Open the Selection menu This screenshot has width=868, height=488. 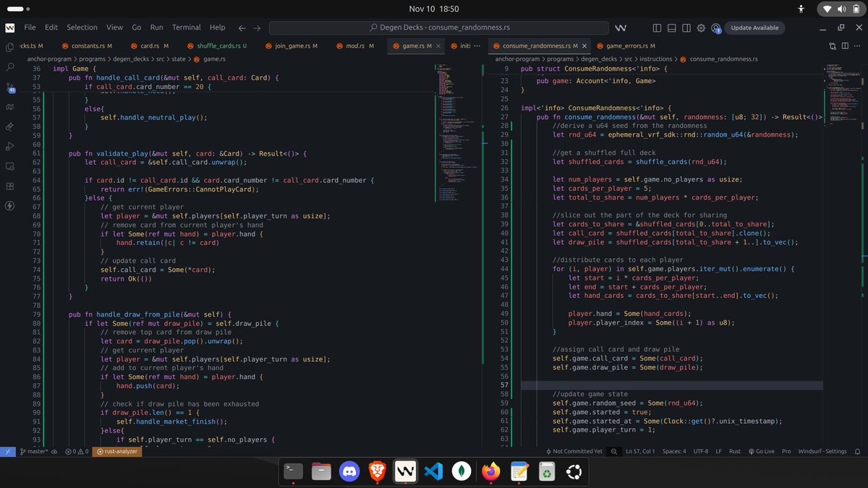pos(82,27)
